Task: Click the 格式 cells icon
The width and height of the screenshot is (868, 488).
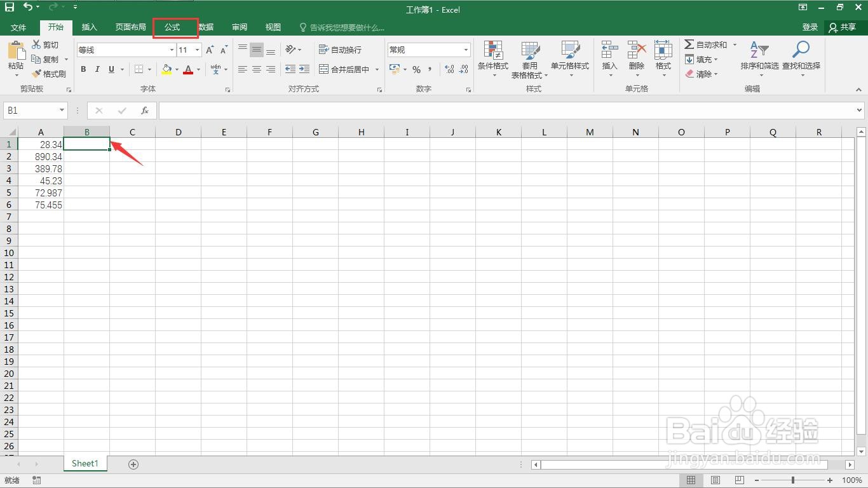Action: tap(663, 50)
